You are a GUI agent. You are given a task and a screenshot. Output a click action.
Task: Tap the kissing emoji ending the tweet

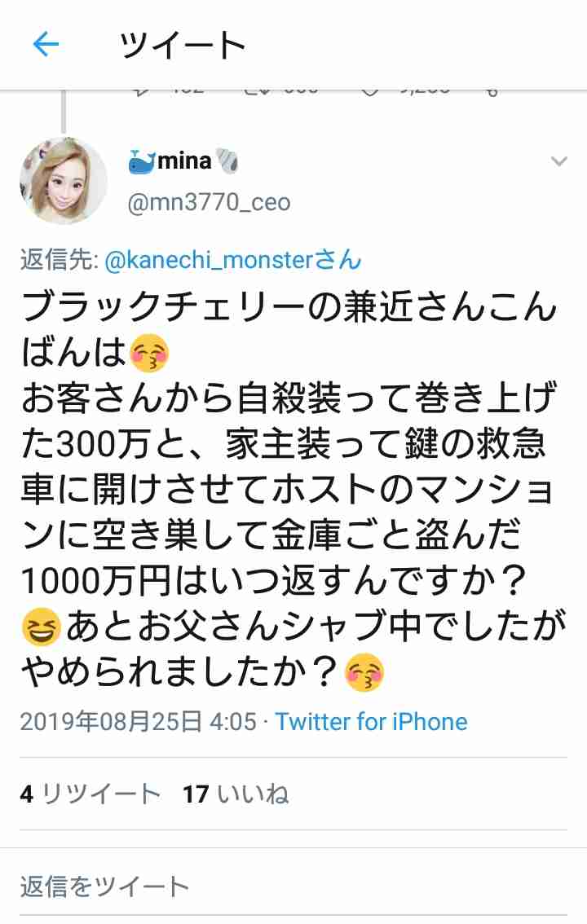coord(364,672)
